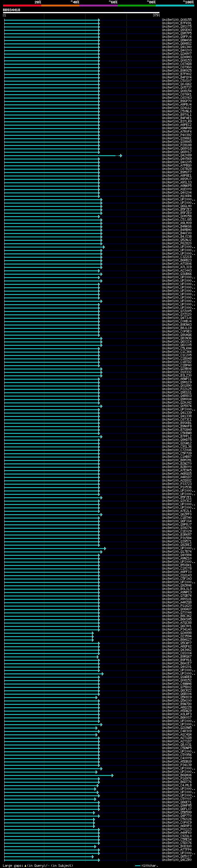Select the UniRef100_B4KCV0 label

click(177, 233)
